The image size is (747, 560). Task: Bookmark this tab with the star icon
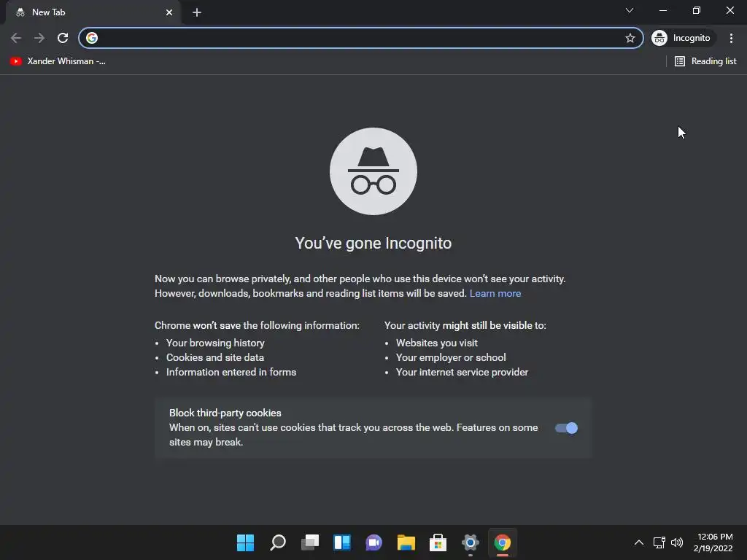point(630,38)
